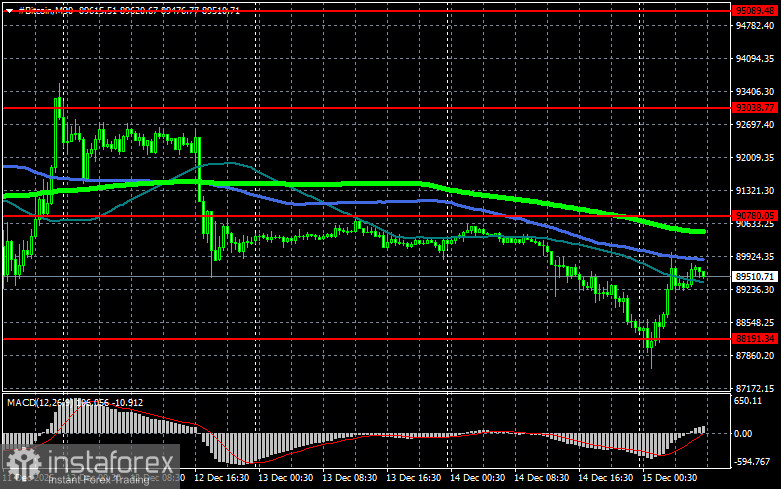Image resolution: width=781 pixels, height=489 pixels.
Task: Select the red 93038.77 level label
Action: coord(755,108)
